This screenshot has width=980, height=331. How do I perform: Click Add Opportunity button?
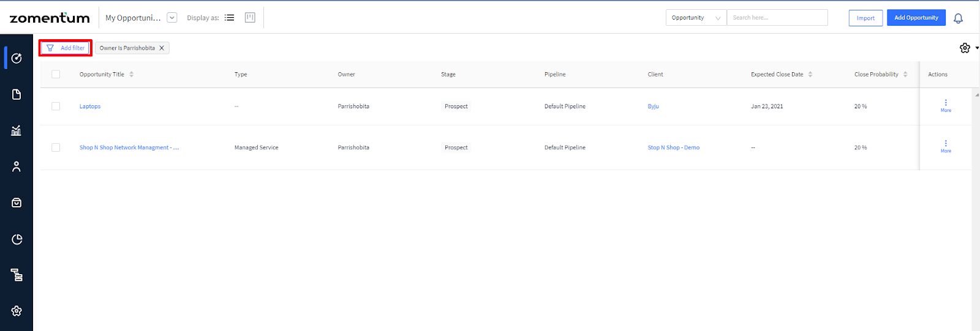pyautogui.click(x=916, y=18)
